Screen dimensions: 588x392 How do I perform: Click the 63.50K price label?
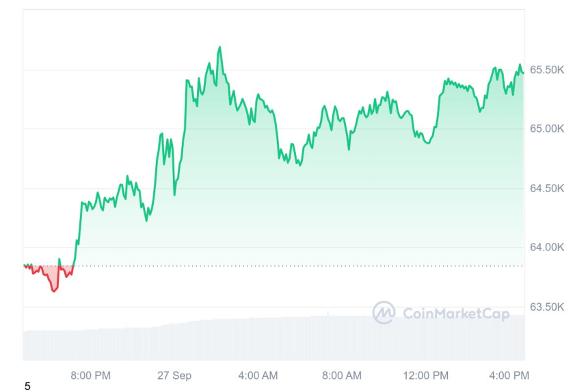coord(547,306)
